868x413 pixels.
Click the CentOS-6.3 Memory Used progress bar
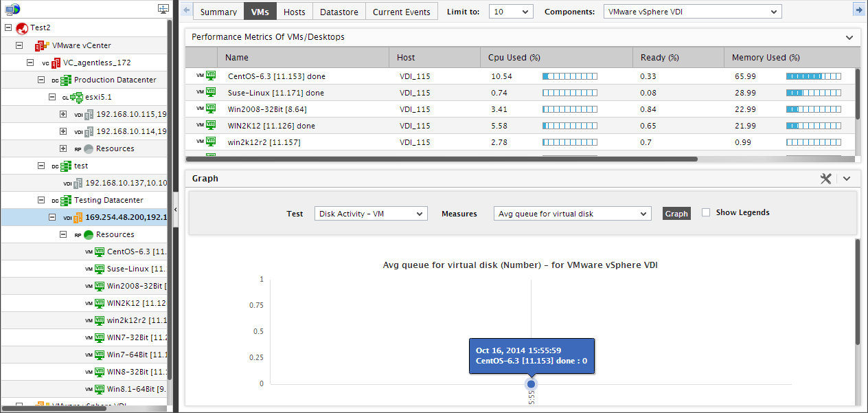point(814,76)
